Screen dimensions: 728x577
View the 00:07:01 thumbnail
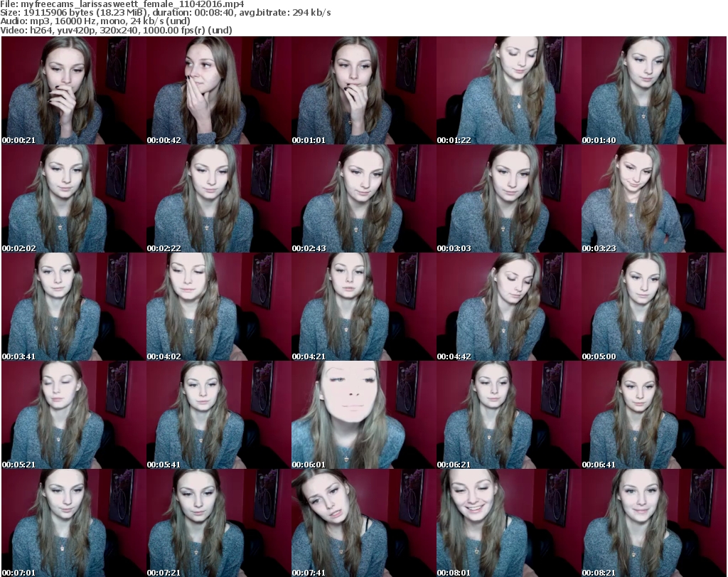pyautogui.click(x=74, y=523)
